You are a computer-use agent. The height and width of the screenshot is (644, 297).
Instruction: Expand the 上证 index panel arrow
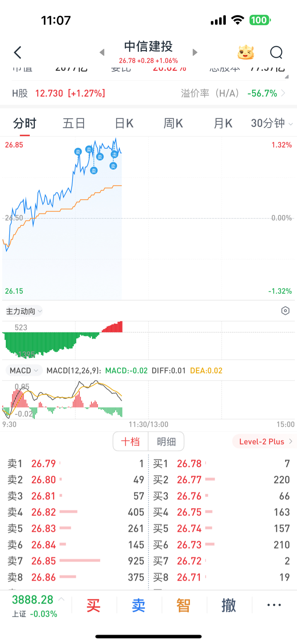(61, 600)
